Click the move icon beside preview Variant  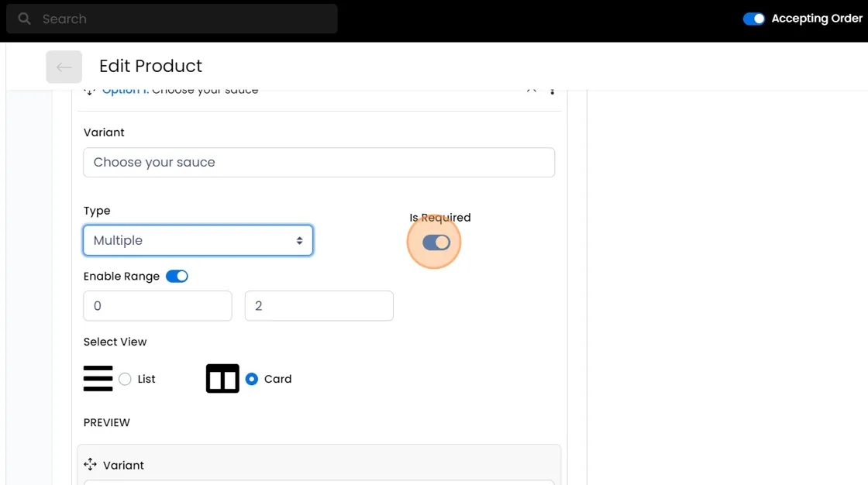tap(90, 465)
